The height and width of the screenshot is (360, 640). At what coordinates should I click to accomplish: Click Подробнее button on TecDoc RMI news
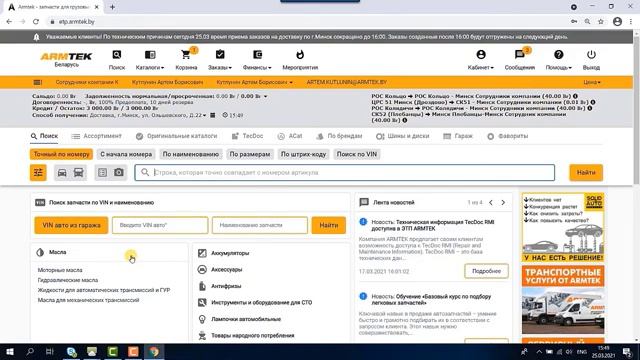[486, 271]
